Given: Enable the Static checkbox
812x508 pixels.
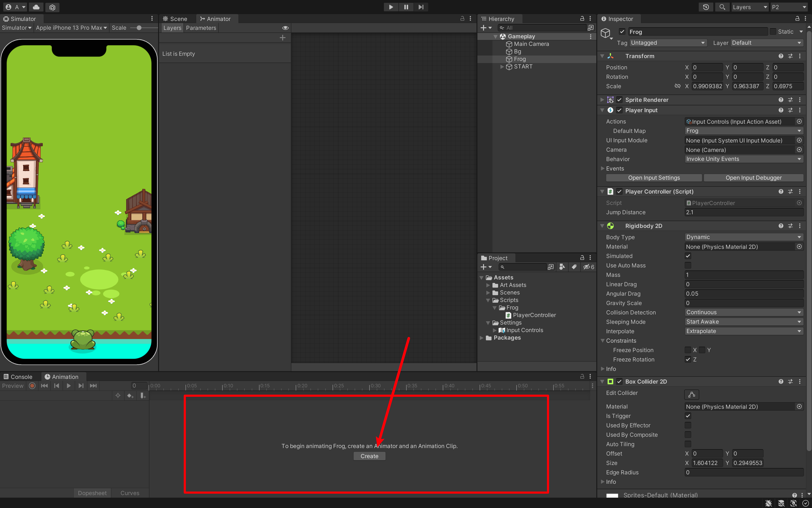Looking at the screenshot, I should pos(773,32).
